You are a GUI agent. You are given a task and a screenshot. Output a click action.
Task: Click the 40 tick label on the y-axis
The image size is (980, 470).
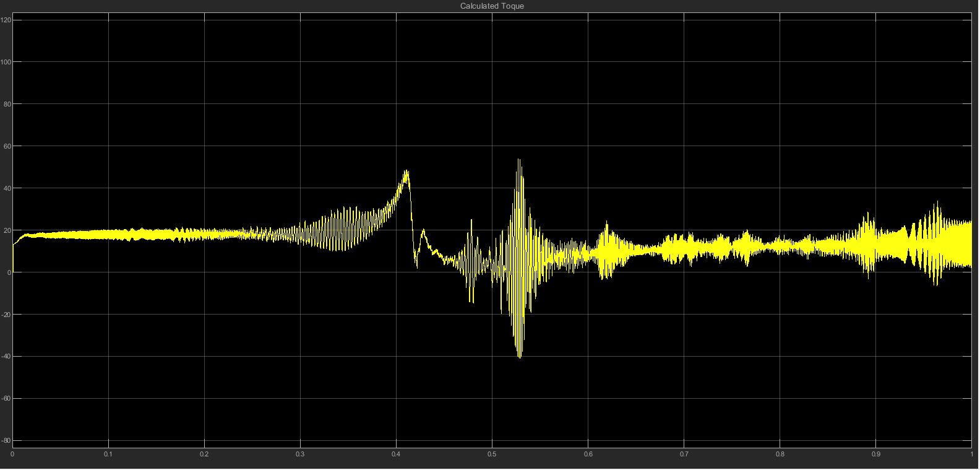pyautogui.click(x=7, y=188)
